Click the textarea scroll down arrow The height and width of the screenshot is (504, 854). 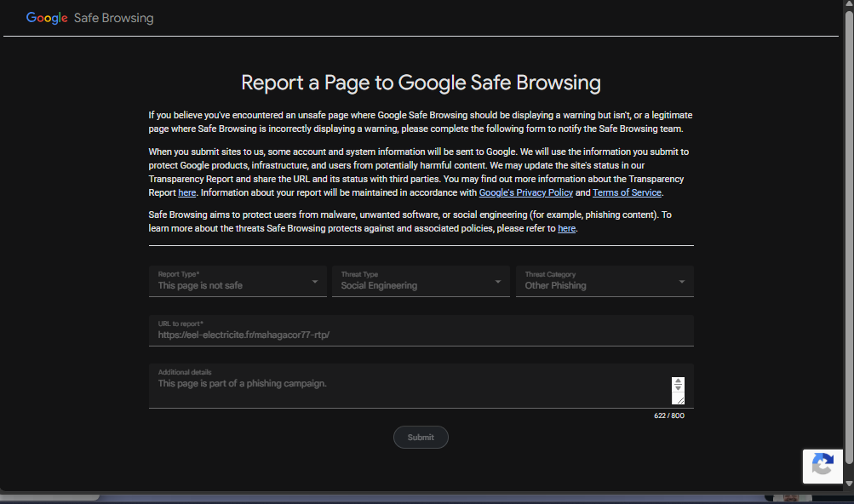pos(678,388)
